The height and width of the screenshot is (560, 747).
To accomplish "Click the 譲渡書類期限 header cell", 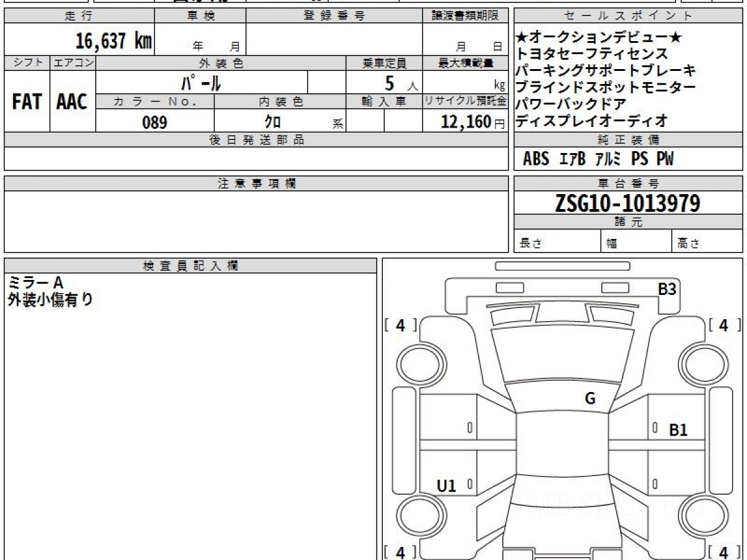I will tap(465, 16).
